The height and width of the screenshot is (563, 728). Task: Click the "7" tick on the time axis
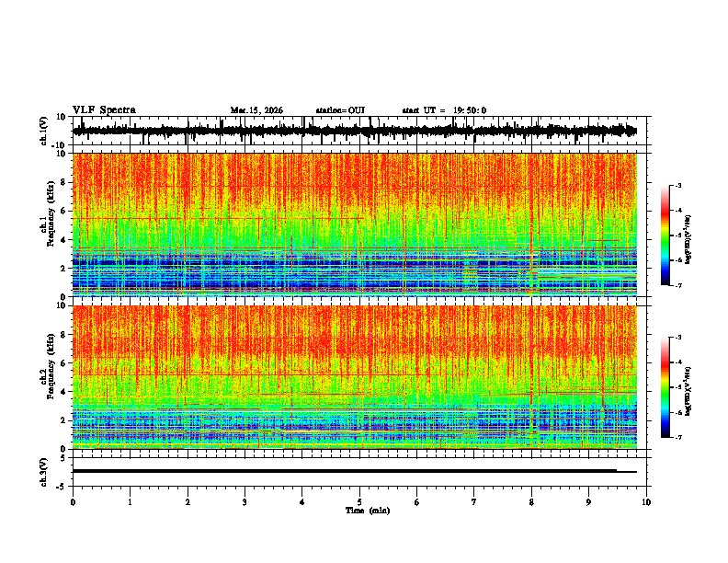point(474,502)
